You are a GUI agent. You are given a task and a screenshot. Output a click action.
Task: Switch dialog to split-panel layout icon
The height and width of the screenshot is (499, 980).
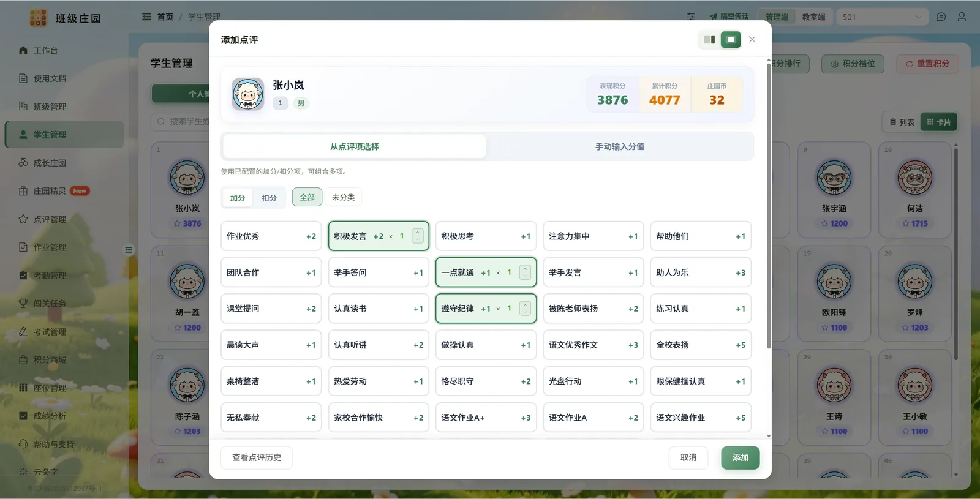(x=709, y=40)
